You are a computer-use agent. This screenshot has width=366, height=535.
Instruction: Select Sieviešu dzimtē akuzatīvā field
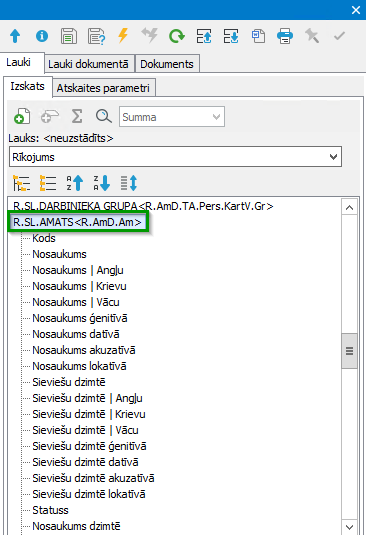(x=93, y=478)
